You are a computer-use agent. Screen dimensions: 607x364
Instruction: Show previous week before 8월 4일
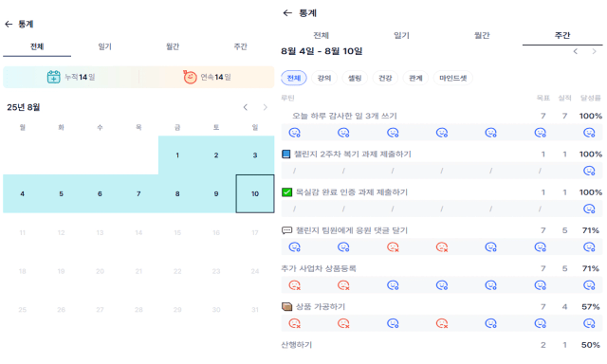click(x=576, y=51)
